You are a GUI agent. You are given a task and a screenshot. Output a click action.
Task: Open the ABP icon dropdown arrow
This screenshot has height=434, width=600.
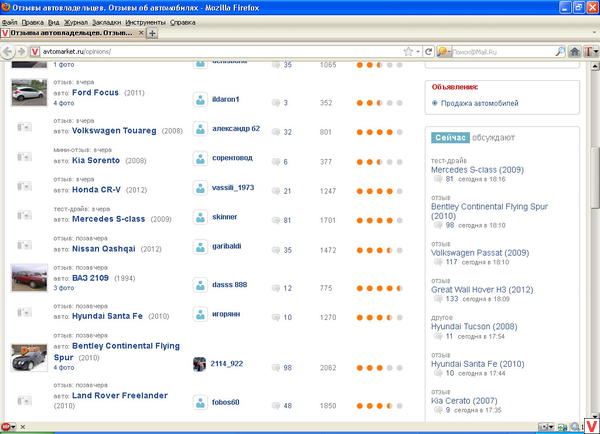[x=14, y=427]
